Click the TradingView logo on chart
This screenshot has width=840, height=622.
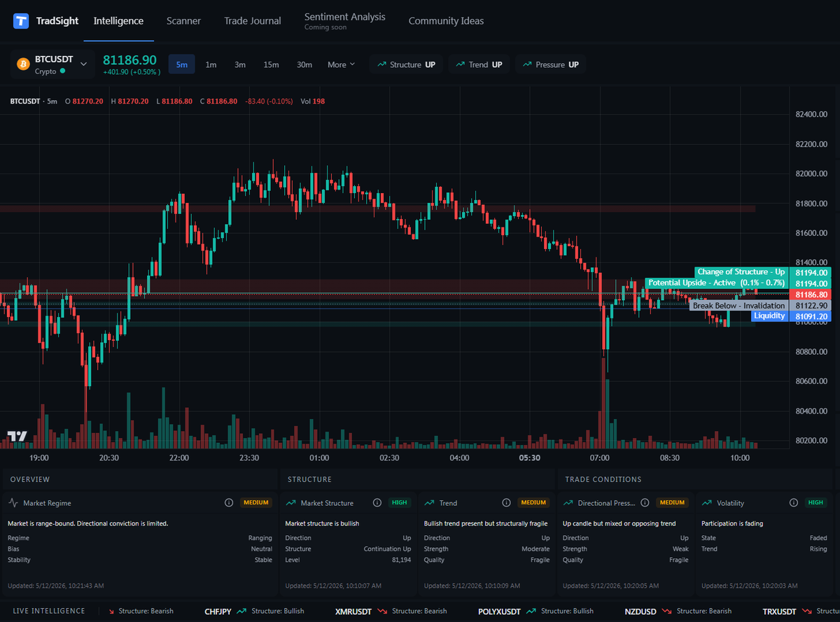[17, 436]
